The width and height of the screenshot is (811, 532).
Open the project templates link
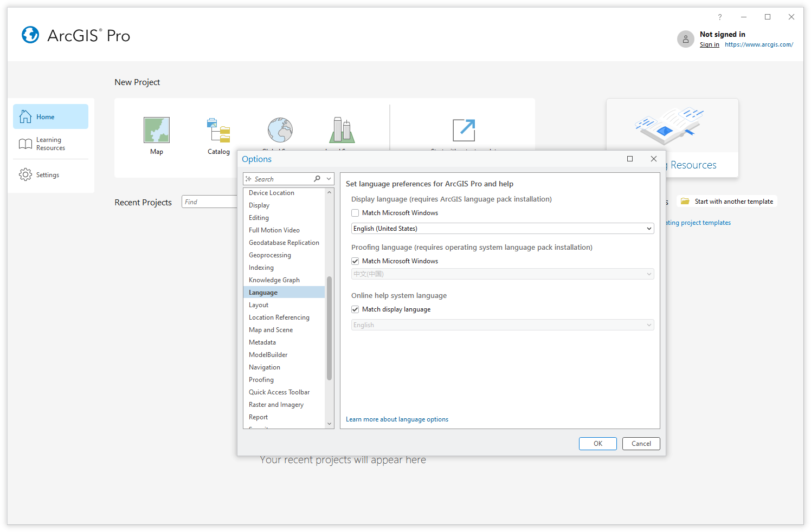tap(698, 223)
